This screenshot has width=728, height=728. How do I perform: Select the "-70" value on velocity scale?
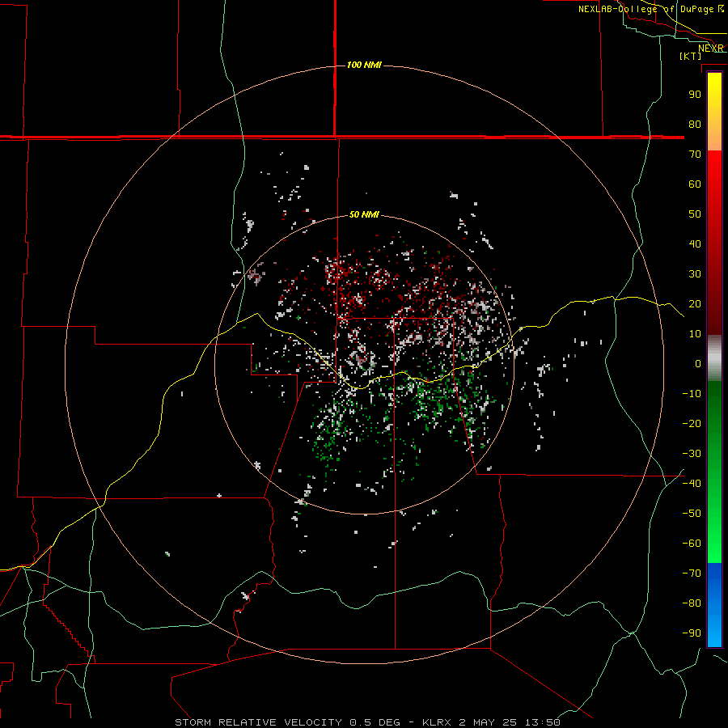click(692, 573)
